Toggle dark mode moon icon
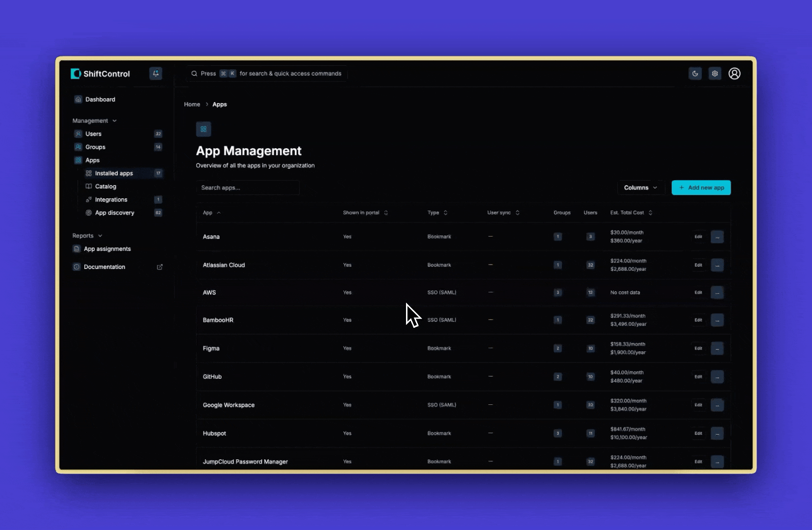Screen dimensions: 812x530 695,74
